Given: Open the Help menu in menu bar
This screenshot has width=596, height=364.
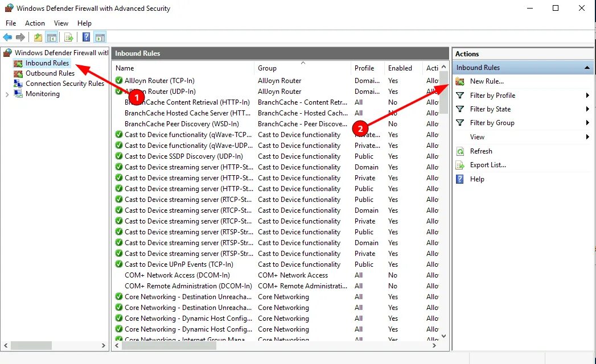Looking at the screenshot, I should point(84,23).
